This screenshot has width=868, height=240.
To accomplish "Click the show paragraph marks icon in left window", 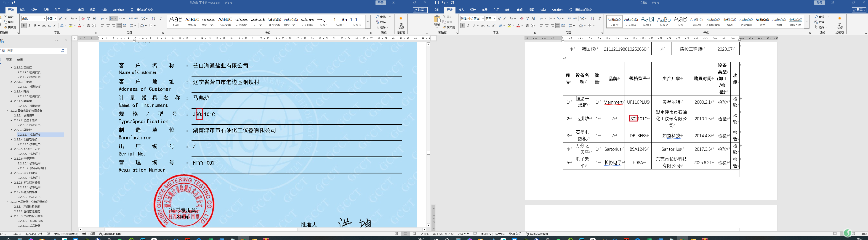I will pos(161,18).
